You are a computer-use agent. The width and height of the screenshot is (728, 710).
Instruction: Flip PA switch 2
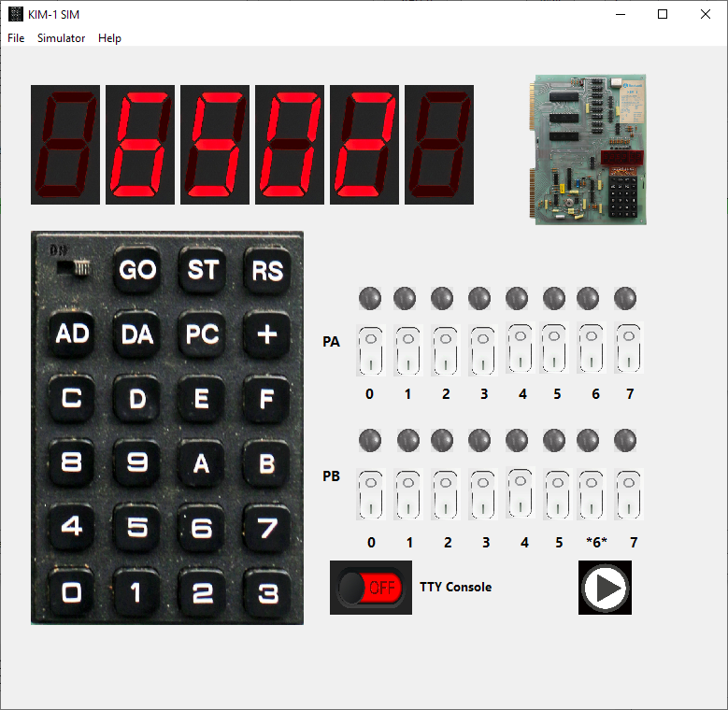(x=445, y=350)
